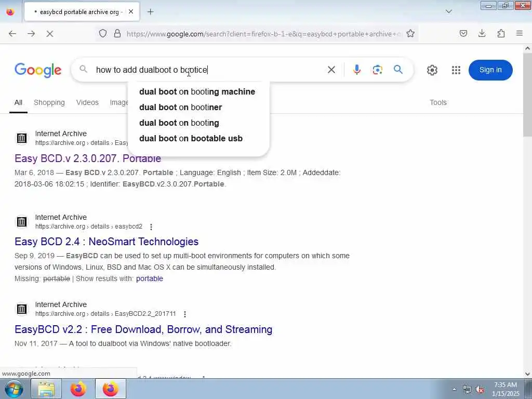Close the easybcd portable archive tab
This screenshot has height=399, width=532.
click(x=130, y=11)
